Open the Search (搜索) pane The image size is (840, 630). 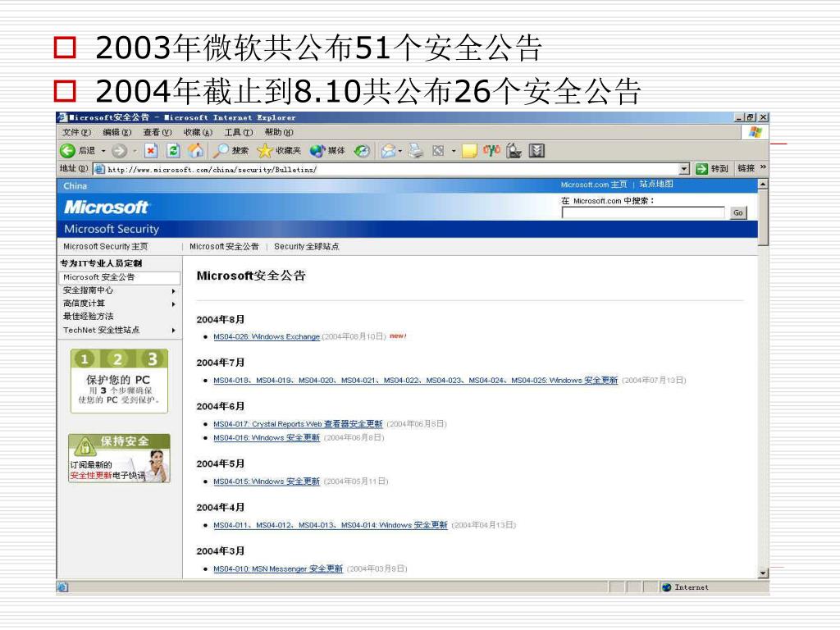tap(231, 151)
